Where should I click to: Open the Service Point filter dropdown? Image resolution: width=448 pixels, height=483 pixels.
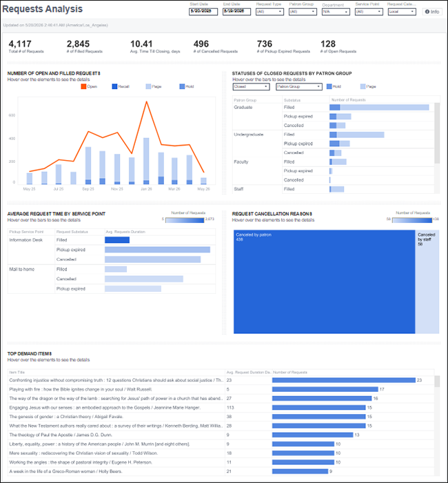click(369, 12)
